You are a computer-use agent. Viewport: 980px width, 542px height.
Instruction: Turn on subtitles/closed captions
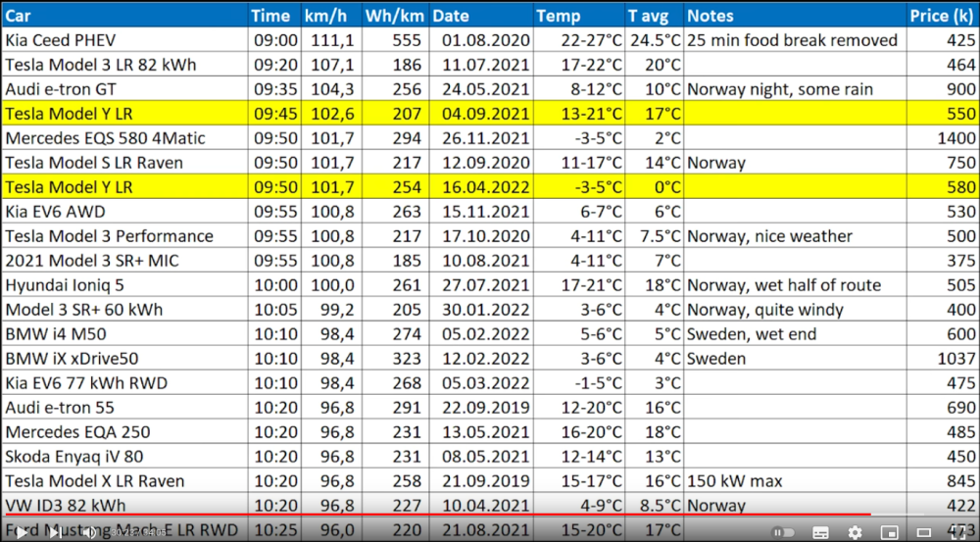[x=820, y=532]
